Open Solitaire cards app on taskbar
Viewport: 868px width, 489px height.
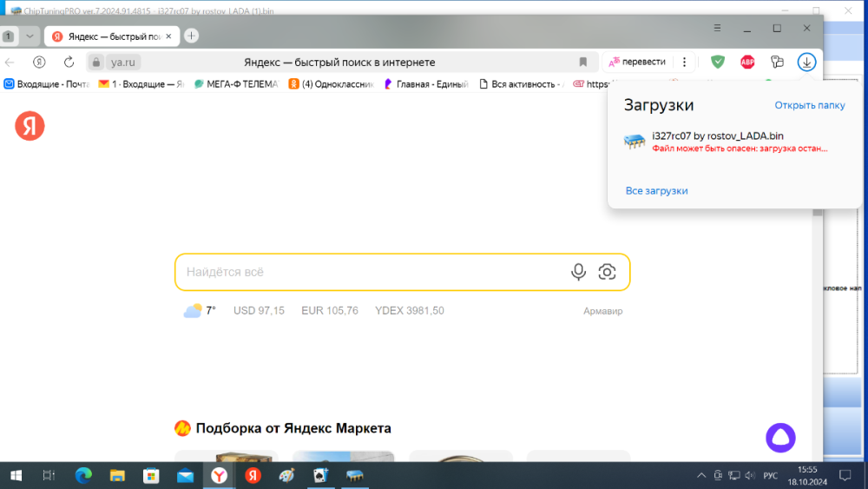click(320, 475)
